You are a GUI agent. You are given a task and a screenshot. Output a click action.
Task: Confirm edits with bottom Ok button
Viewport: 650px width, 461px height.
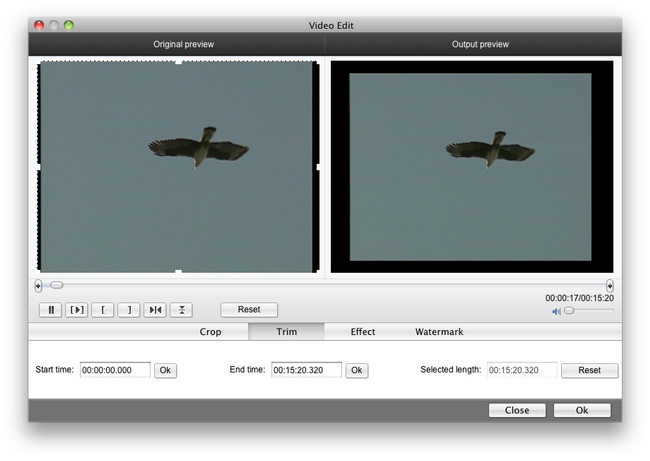(x=582, y=410)
